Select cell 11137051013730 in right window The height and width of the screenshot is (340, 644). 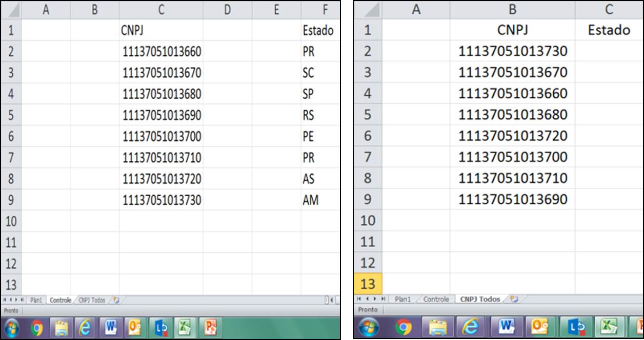513,51
